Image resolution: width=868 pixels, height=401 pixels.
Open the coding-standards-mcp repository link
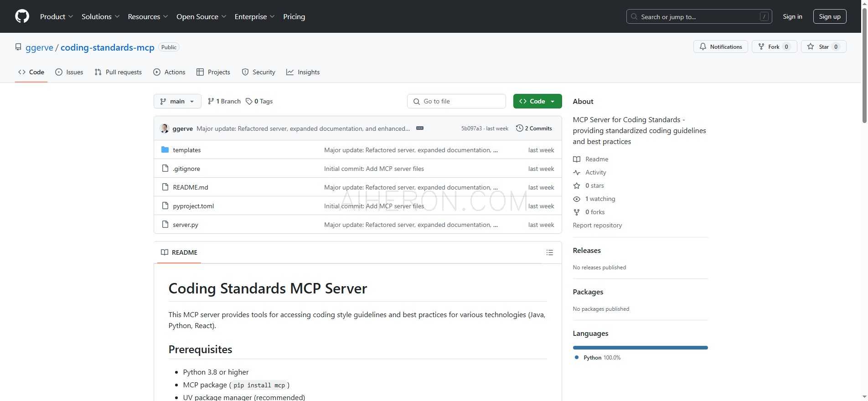(108, 47)
